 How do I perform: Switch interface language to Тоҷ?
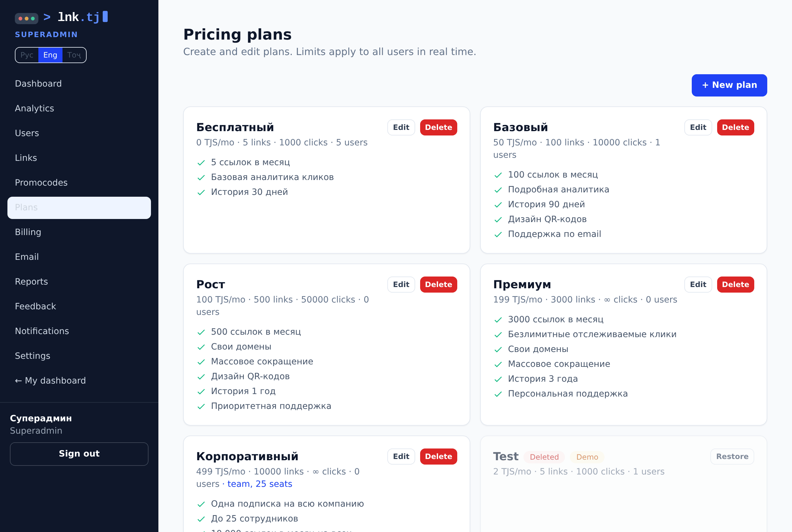[74, 55]
